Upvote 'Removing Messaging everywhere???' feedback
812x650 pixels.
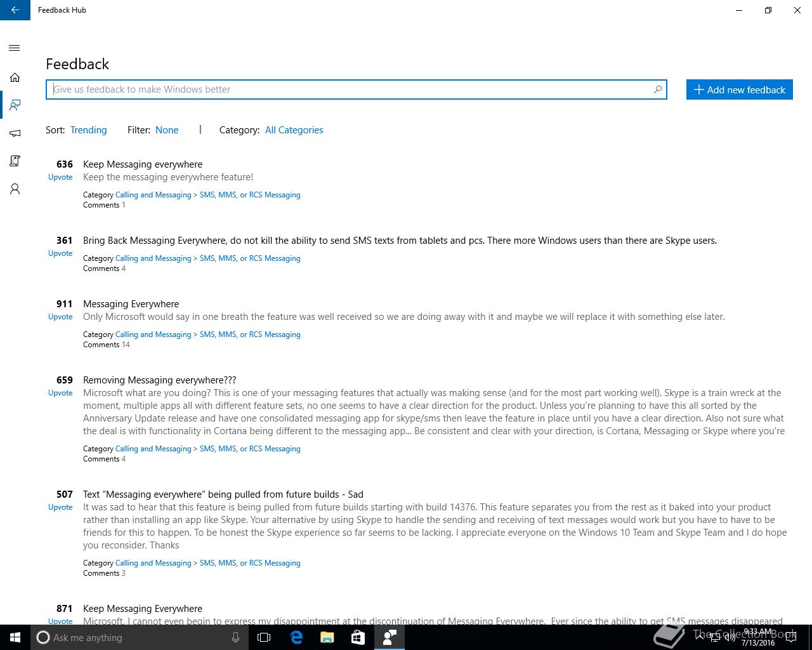click(60, 393)
